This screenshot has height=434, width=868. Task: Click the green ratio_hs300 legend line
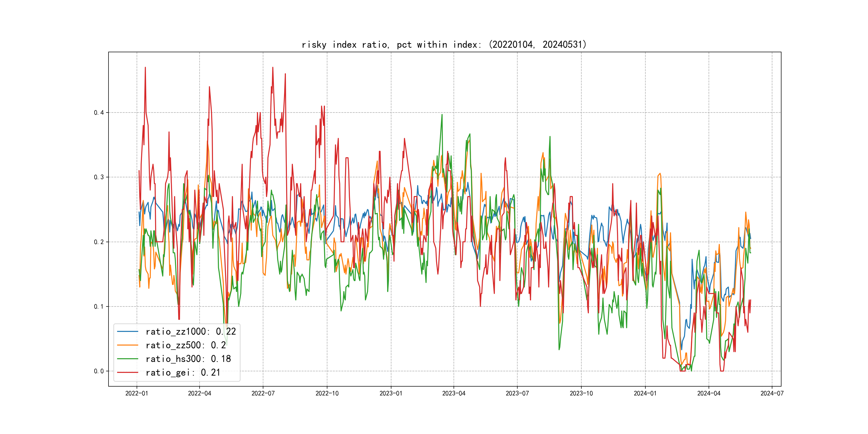(x=127, y=359)
